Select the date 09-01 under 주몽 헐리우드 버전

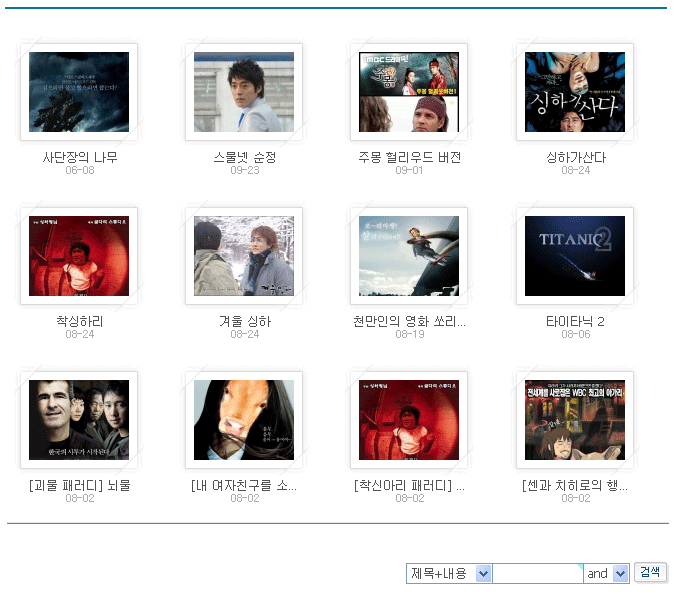coord(409,170)
